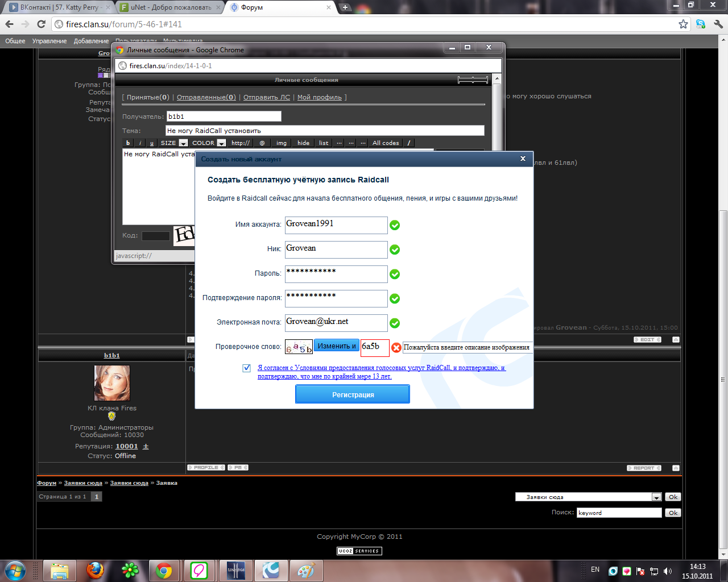Click the keyword search field
This screenshot has width=728, height=582.
pyautogui.click(x=619, y=513)
